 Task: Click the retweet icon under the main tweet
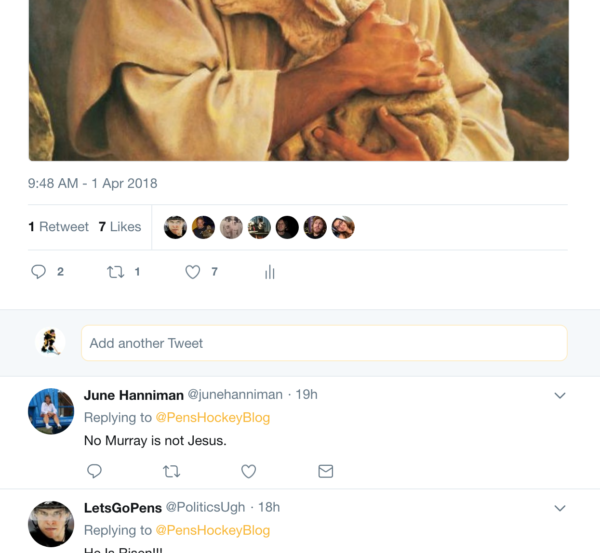click(x=116, y=271)
